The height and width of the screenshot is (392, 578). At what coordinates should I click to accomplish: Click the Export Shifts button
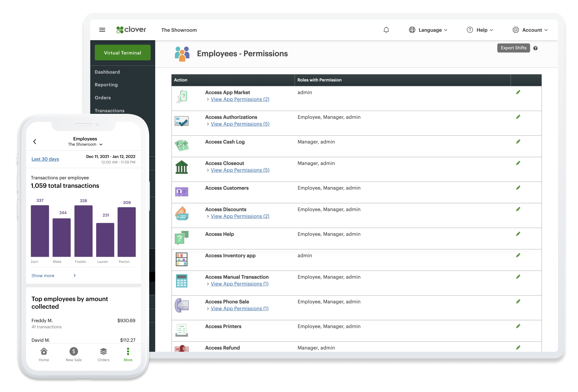[514, 48]
